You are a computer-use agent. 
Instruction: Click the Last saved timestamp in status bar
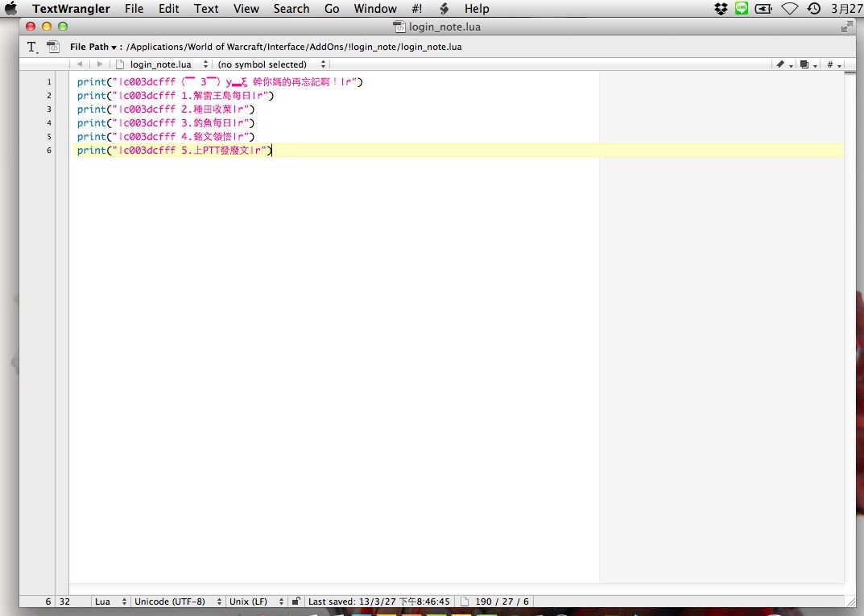click(378, 602)
